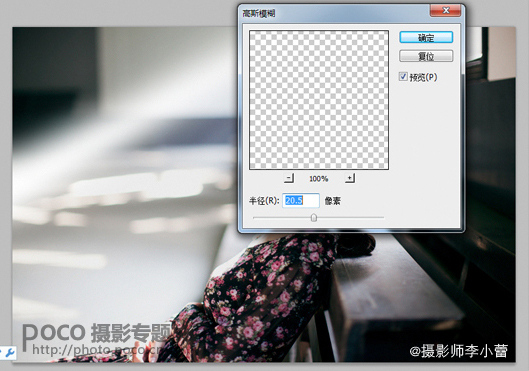The height and width of the screenshot is (371, 529).
Task: Click the radius slider handle
Action: click(x=314, y=218)
